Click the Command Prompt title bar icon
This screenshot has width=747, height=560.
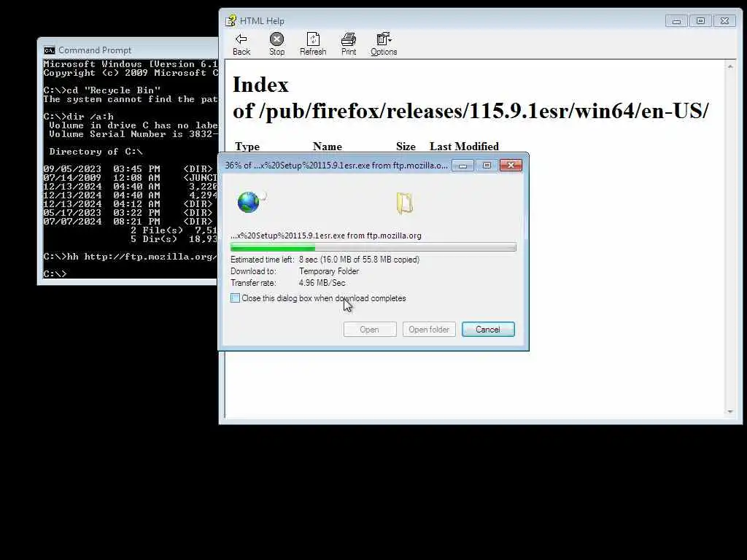click(49, 50)
